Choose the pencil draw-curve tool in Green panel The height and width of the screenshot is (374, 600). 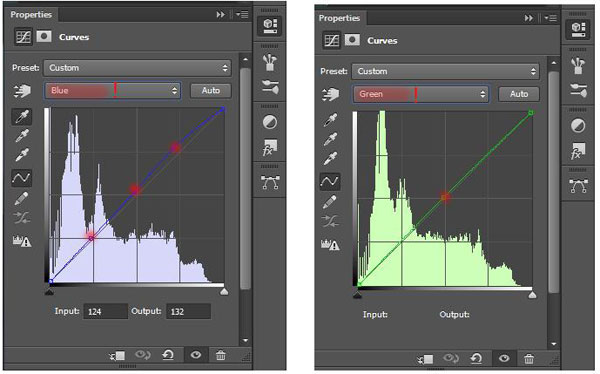[x=330, y=202]
